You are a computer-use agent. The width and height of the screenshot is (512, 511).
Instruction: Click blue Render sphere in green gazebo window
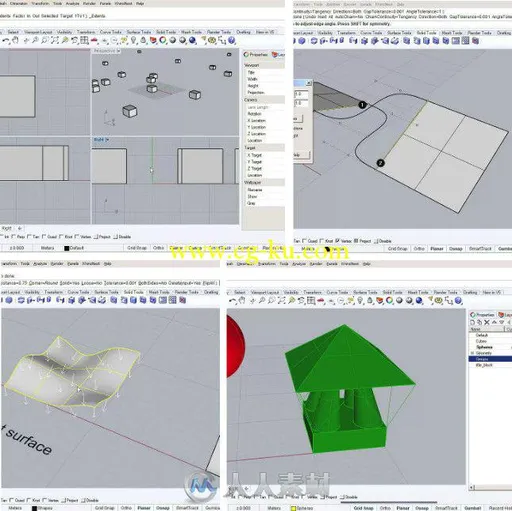(419, 301)
